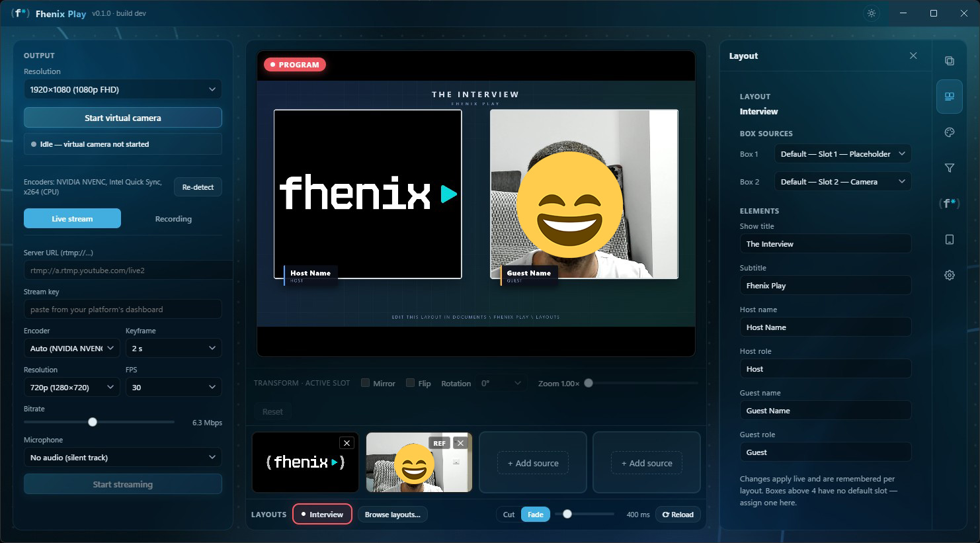Open the Microphone No audio dropdown
Viewport: 980px width, 543px height.
pyautogui.click(x=123, y=458)
